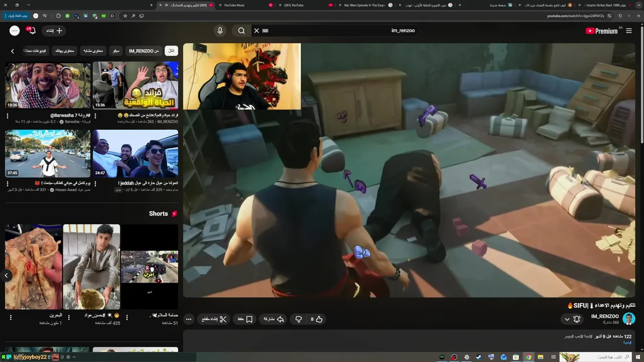Image resolution: width=644 pixels, height=362 pixels.
Task: Select the من IM_RENZOO chip
Action: coord(144,51)
